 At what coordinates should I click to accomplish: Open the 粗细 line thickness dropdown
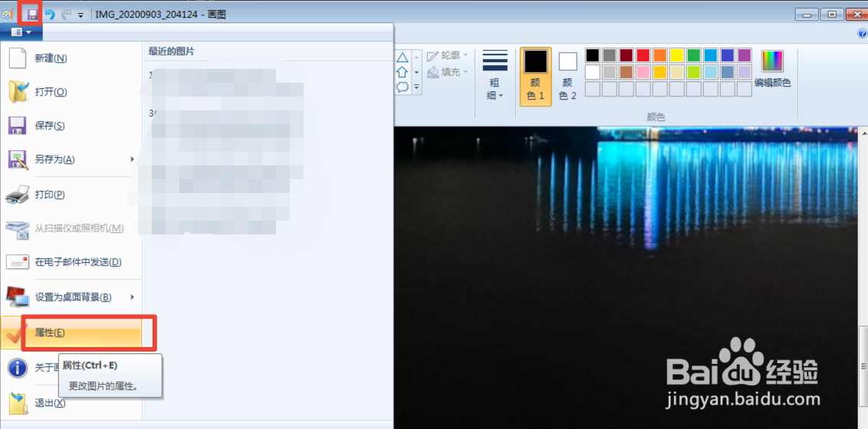pos(495,76)
